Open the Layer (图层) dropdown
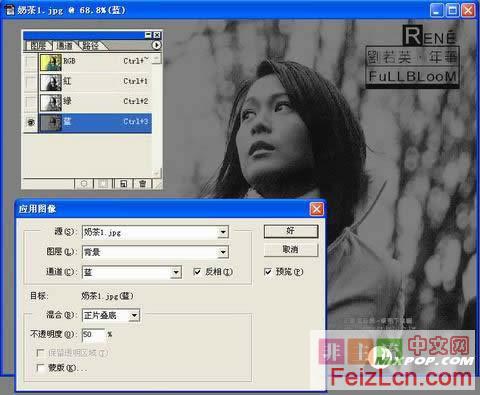The height and width of the screenshot is (395, 480). 223,252
